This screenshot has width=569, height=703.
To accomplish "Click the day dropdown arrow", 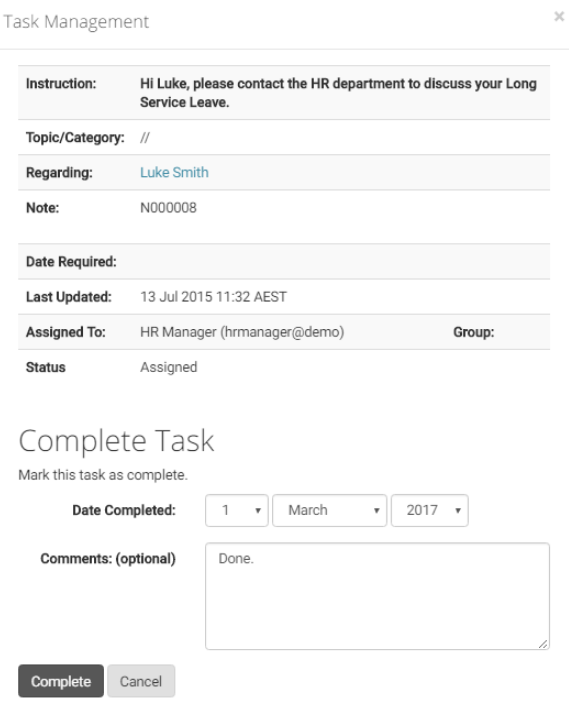I will [x=258, y=511].
